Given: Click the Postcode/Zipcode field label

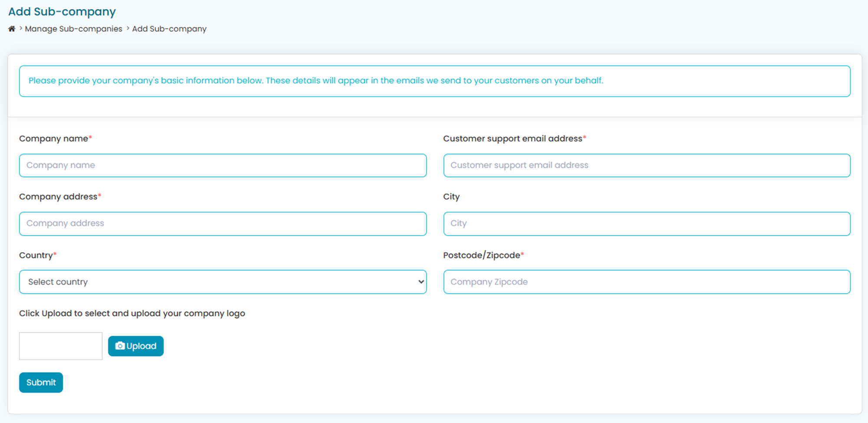Looking at the screenshot, I should tap(481, 255).
